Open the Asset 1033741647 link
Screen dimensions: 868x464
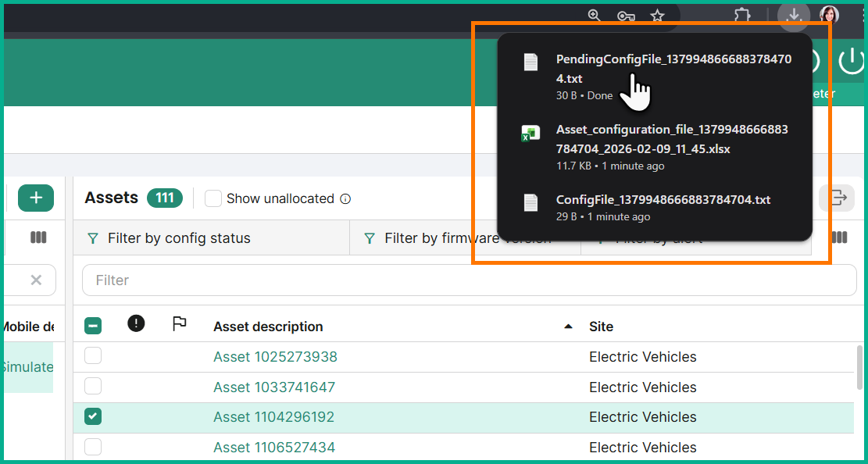tap(273, 387)
